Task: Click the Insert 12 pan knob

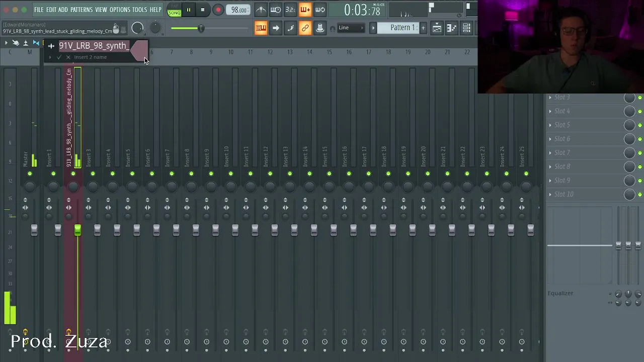Action: tap(270, 187)
